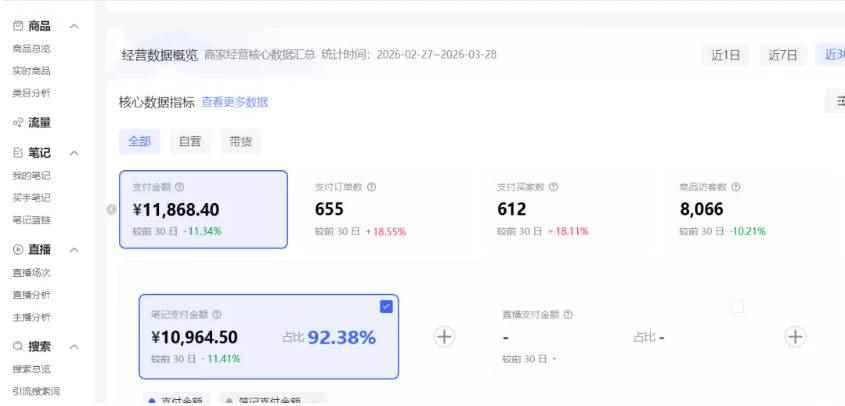The height and width of the screenshot is (406, 845).
Task: Click the +18.55% change figure
Action: pyautogui.click(x=386, y=232)
